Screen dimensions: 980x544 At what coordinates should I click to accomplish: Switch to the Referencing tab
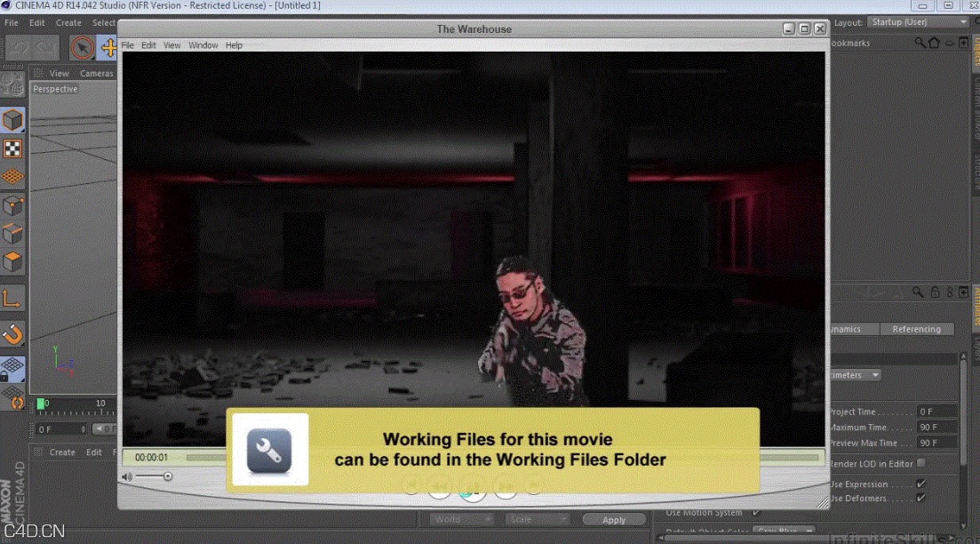pos(916,329)
